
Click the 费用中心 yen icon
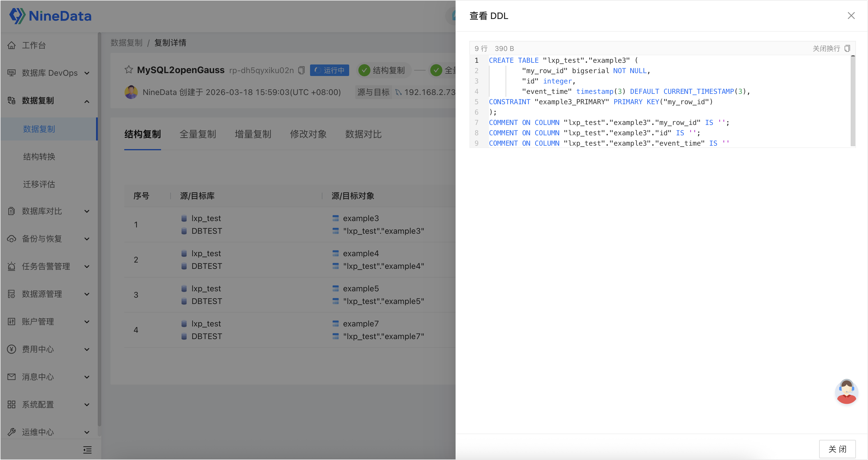click(12, 349)
